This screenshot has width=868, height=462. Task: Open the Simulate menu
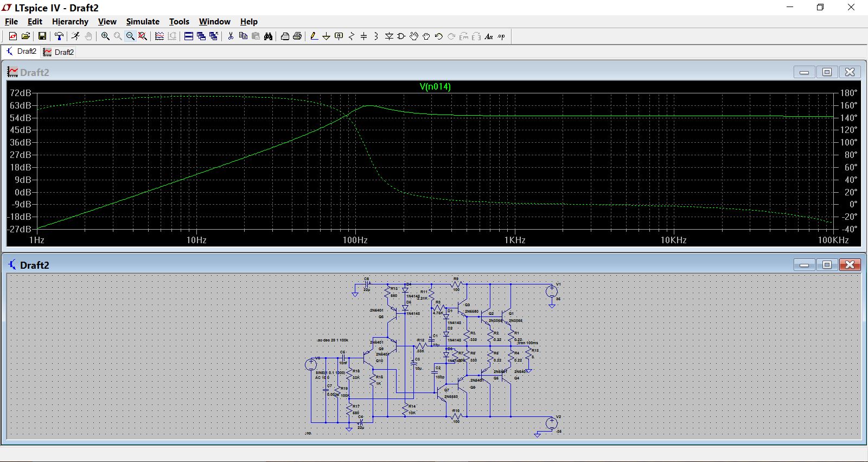(x=143, y=22)
